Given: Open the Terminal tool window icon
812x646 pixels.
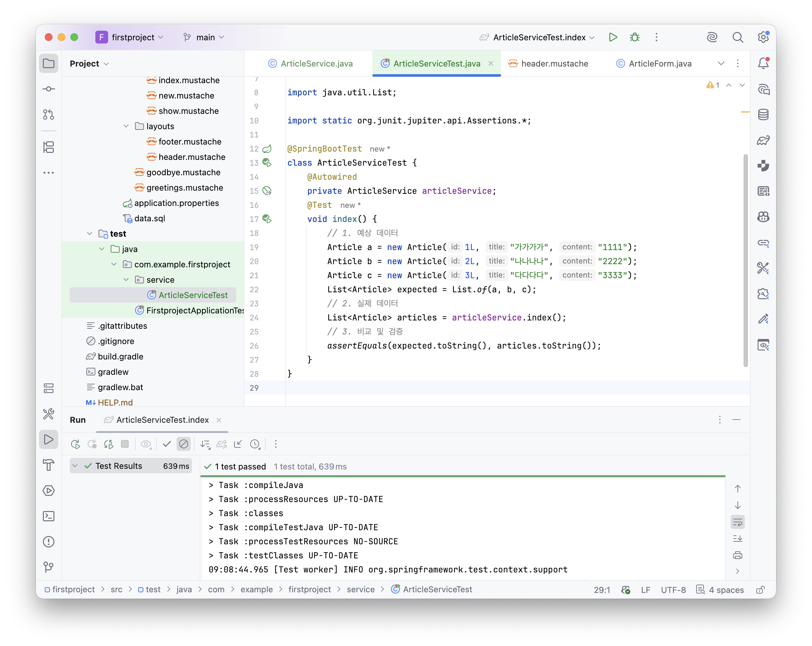Looking at the screenshot, I should pos(49,516).
